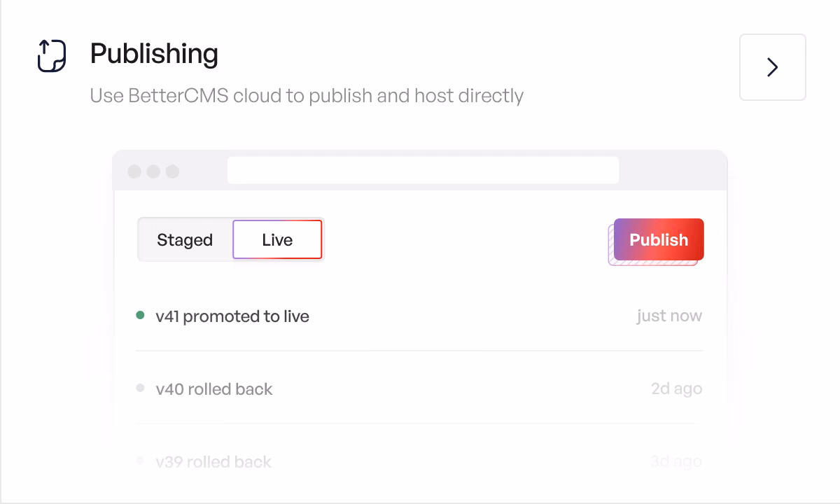
Task: Click the Publish button
Action: pyautogui.click(x=659, y=239)
